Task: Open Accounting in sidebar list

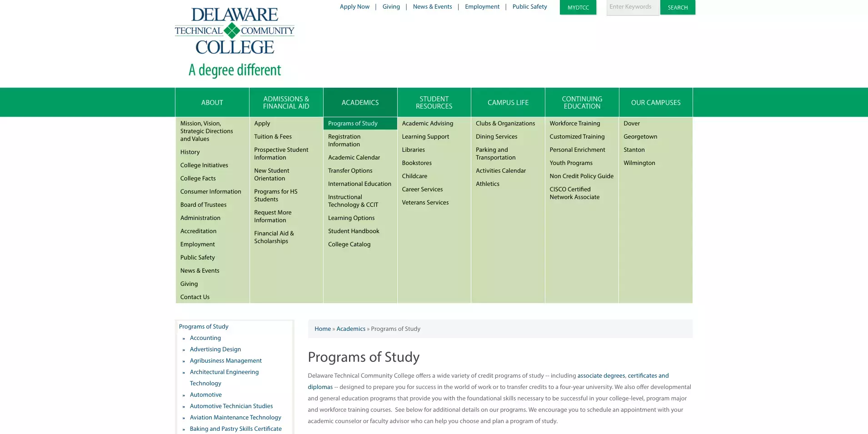Action: 205,338
